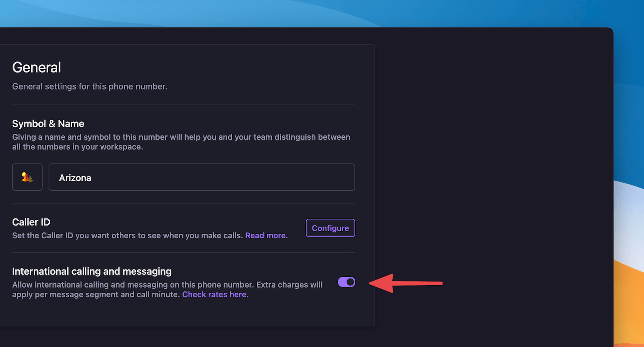Open the Check rates here link

215,294
